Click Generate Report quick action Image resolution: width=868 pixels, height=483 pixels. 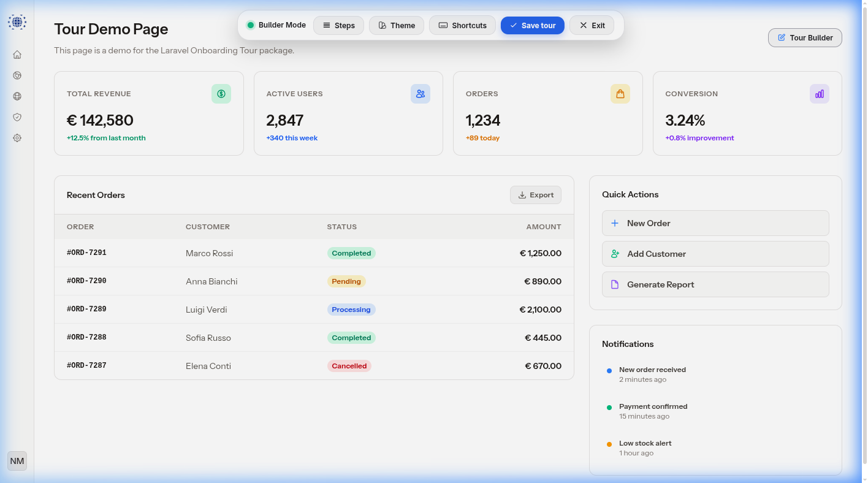pyautogui.click(x=715, y=284)
